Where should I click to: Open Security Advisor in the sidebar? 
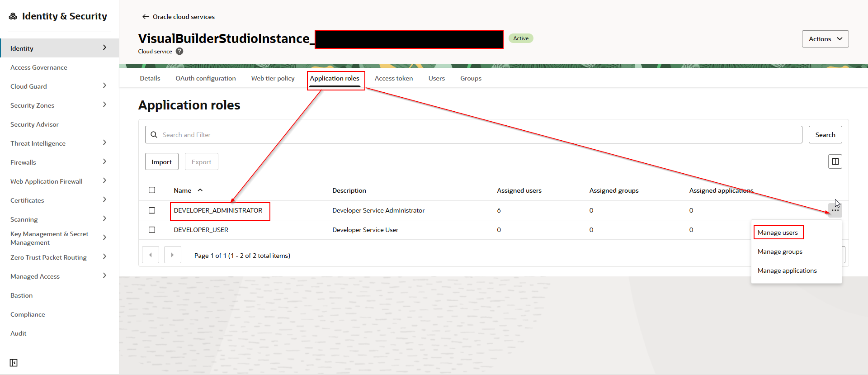34,124
